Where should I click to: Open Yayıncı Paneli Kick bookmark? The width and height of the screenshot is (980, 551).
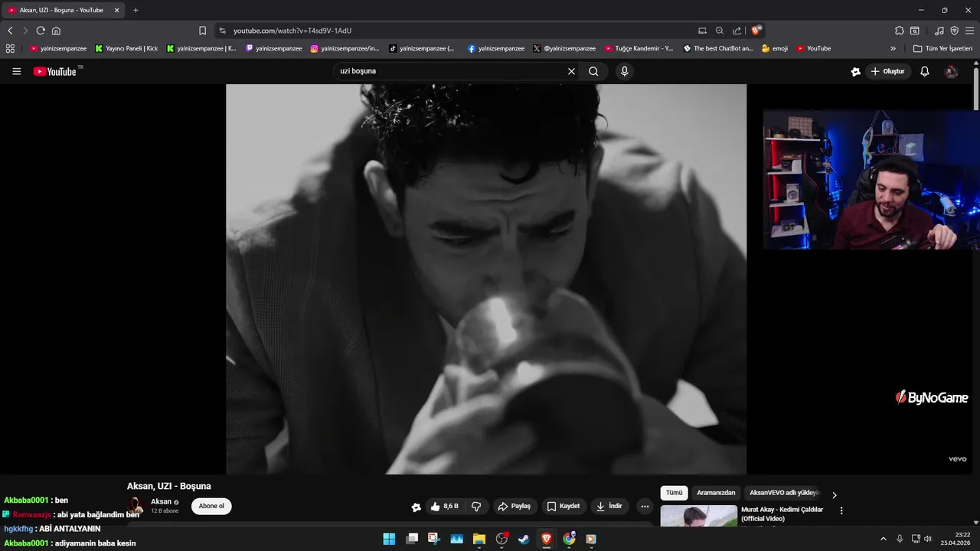point(127,48)
